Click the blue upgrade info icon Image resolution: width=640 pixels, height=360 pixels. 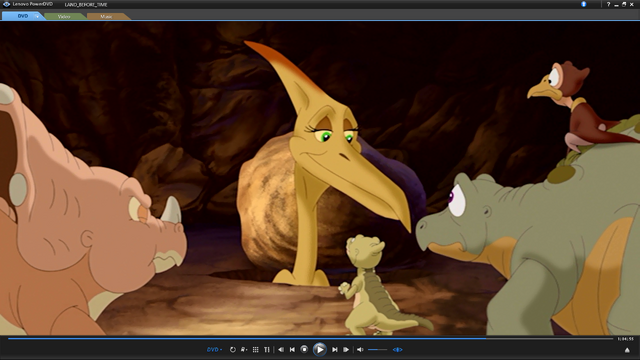(x=584, y=4)
